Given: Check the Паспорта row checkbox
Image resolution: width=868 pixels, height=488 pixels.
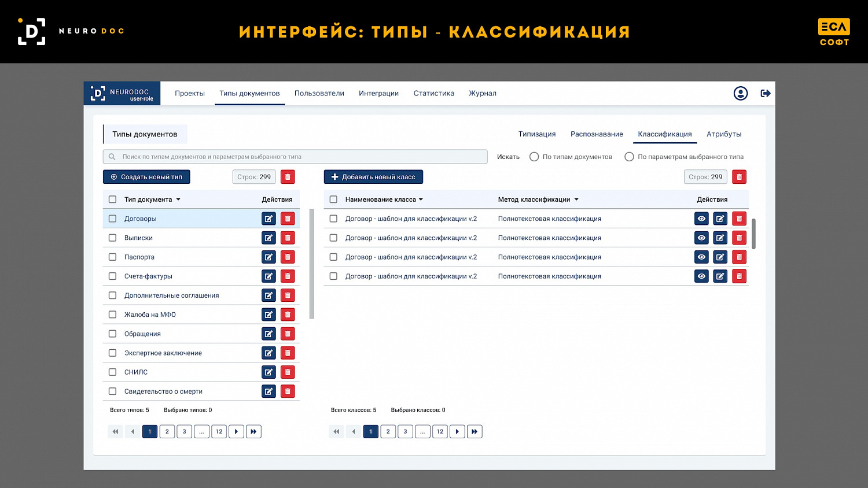Looking at the screenshot, I should tap(112, 257).
